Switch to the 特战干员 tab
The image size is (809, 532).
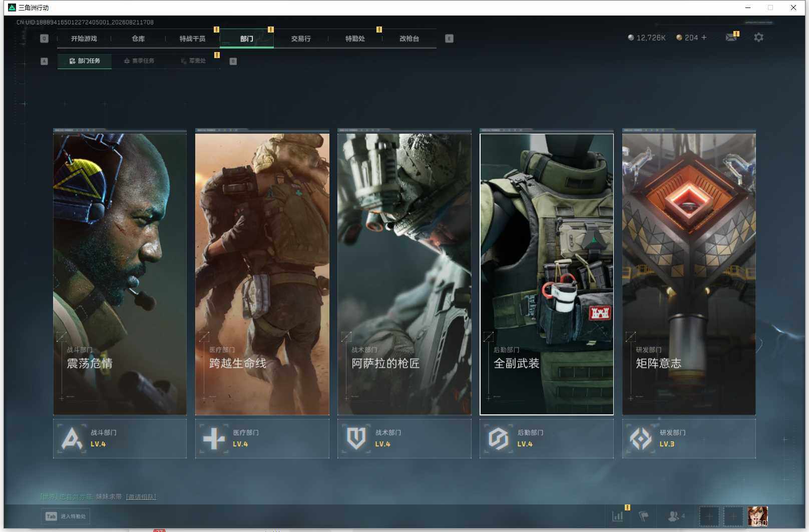click(x=192, y=39)
